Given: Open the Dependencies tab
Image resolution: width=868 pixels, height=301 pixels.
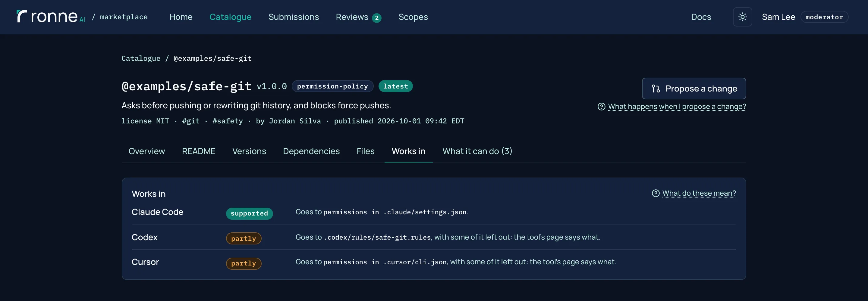Looking at the screenshot, I should [x=311, y=151].
